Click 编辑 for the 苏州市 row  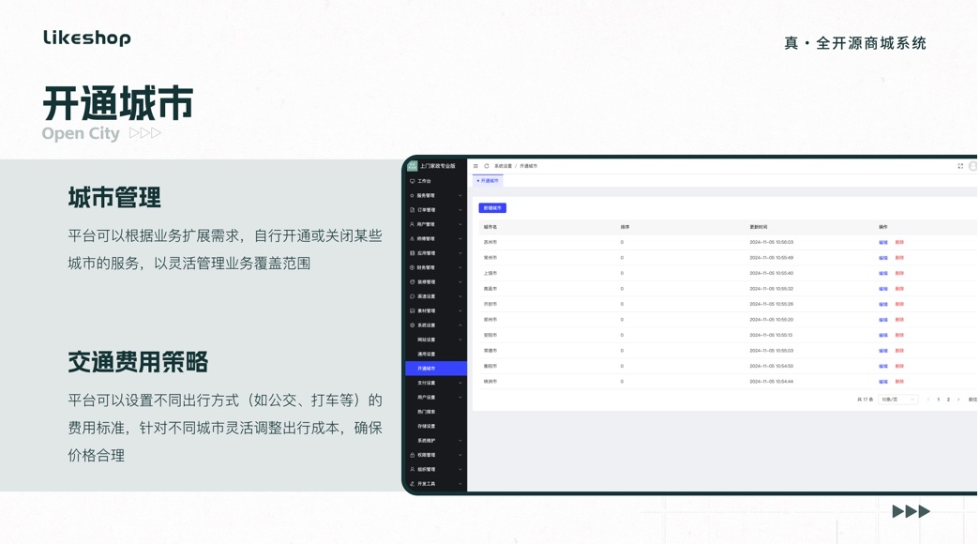coord(882,242)
